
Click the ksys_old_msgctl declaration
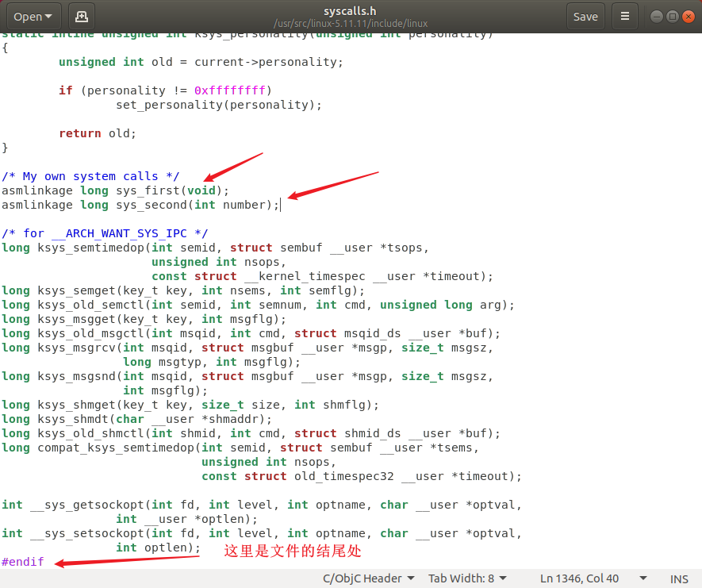[x=251, y=333]
